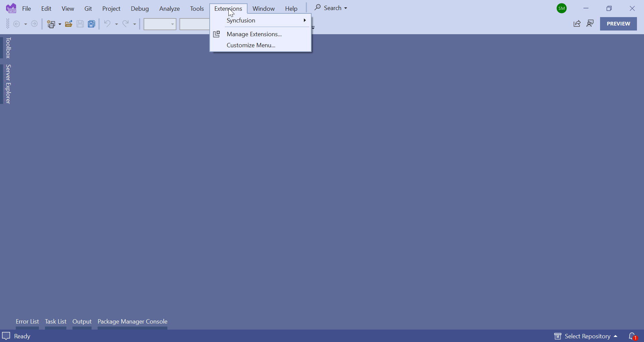Switch to the Package Manager Console tab

(132, 322)
